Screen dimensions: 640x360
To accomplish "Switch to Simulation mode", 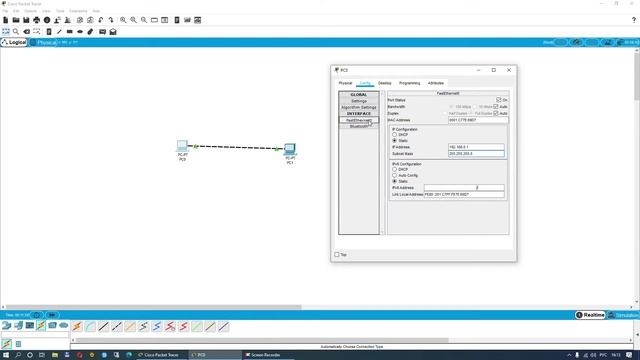I will click(623, 315).
